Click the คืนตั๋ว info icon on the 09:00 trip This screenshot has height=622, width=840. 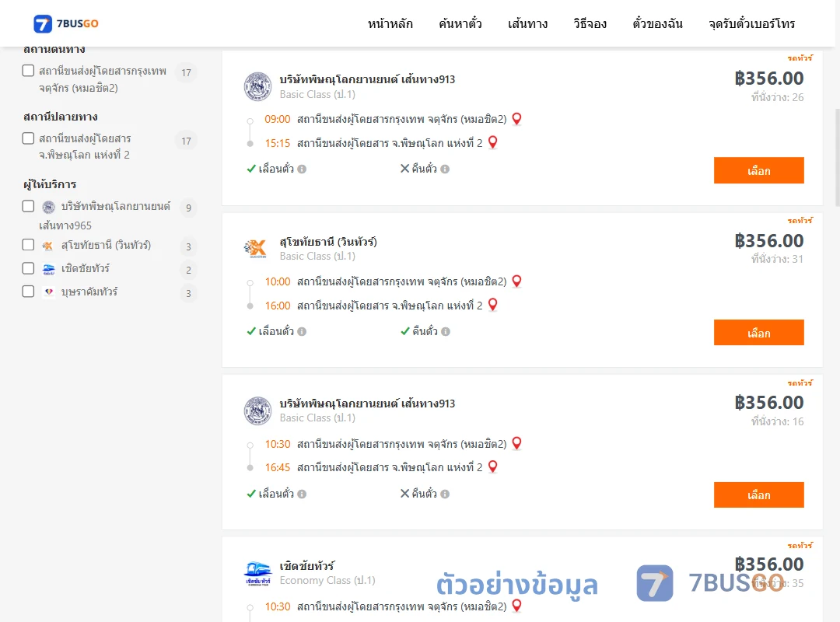[445, 169]
